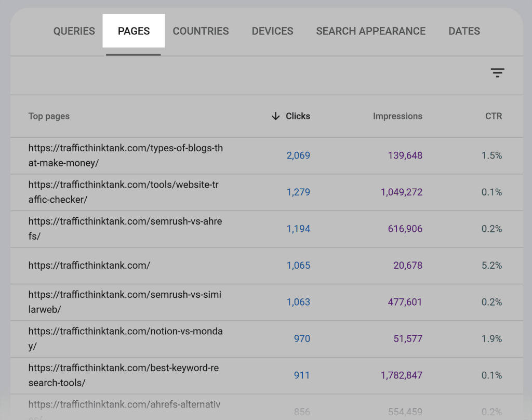
Task: Switch to the QUERIES tab
Action: click(74, 31)
